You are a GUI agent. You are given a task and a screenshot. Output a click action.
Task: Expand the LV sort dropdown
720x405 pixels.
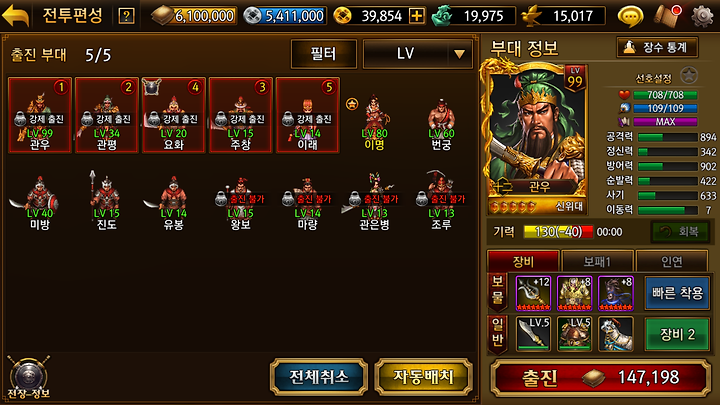(x=417, y=54)
